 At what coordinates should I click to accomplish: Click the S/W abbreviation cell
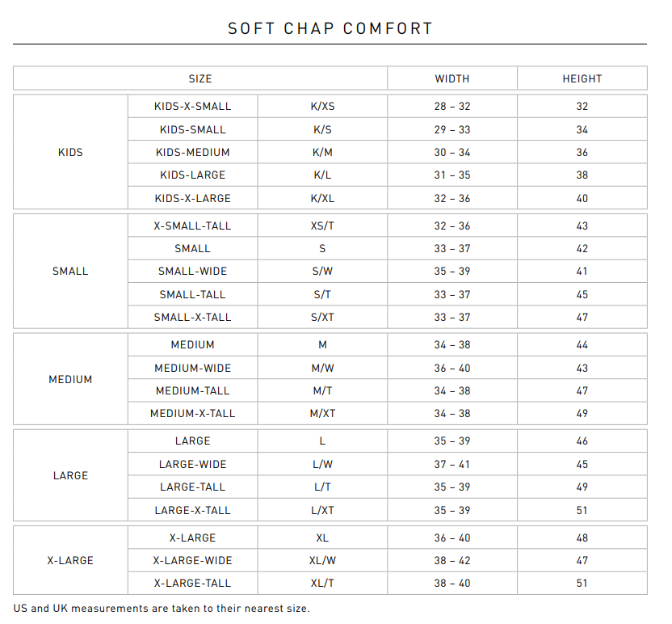(322, 271)
